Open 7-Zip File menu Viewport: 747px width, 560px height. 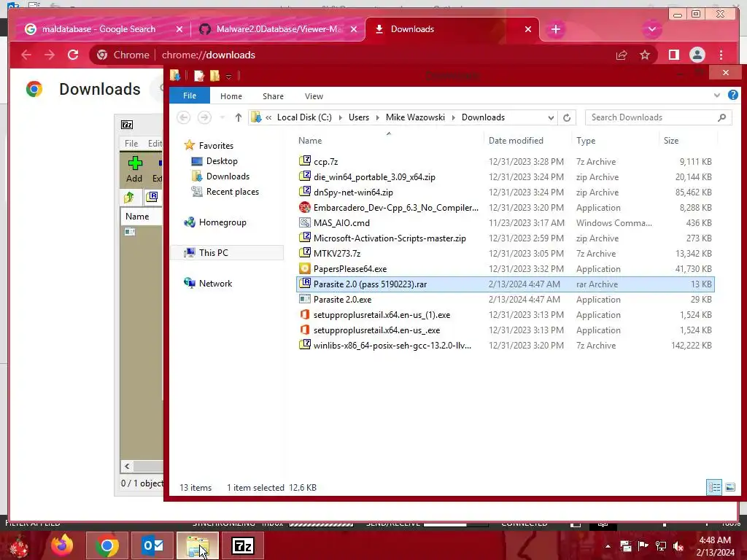coord(131,144)
